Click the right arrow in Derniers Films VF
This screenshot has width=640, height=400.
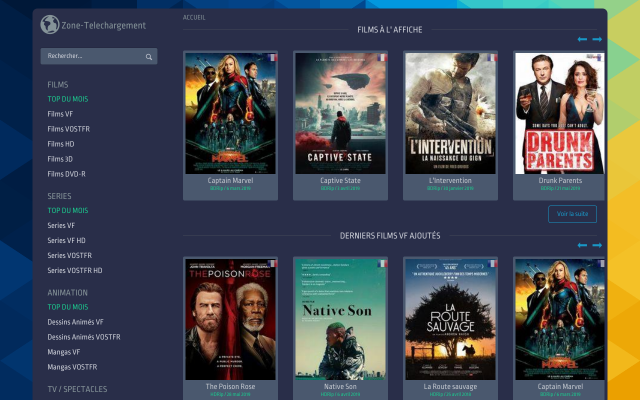(x=597, y=245)
